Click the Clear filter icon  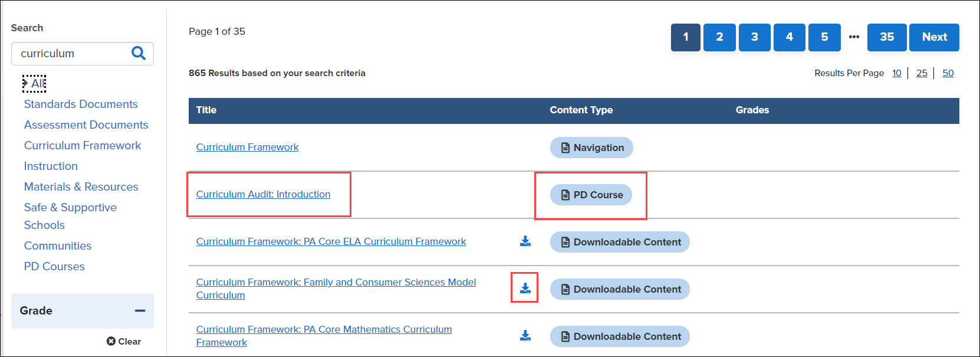(111, 341)
